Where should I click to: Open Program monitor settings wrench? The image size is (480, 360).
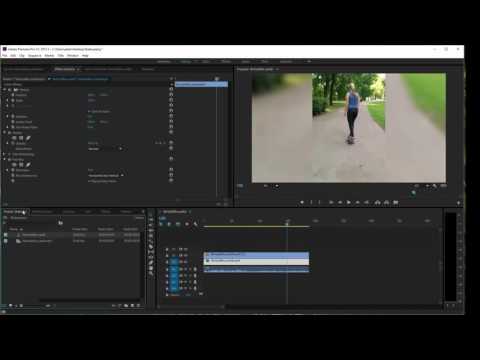click(434, 186)
